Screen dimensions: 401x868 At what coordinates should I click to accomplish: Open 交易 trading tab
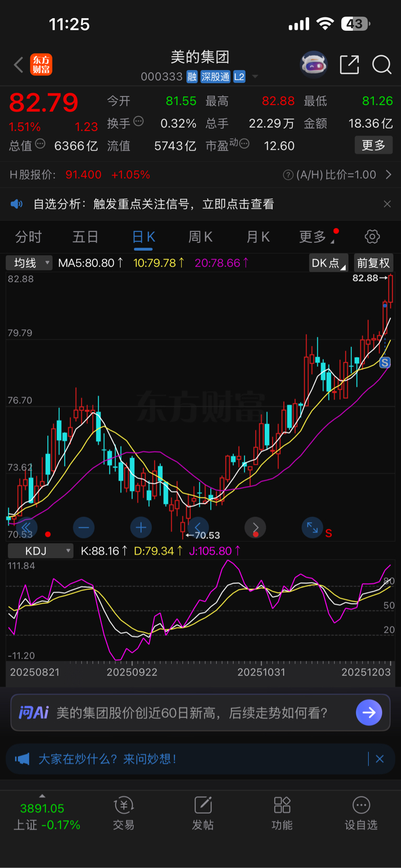click(124, 814)
